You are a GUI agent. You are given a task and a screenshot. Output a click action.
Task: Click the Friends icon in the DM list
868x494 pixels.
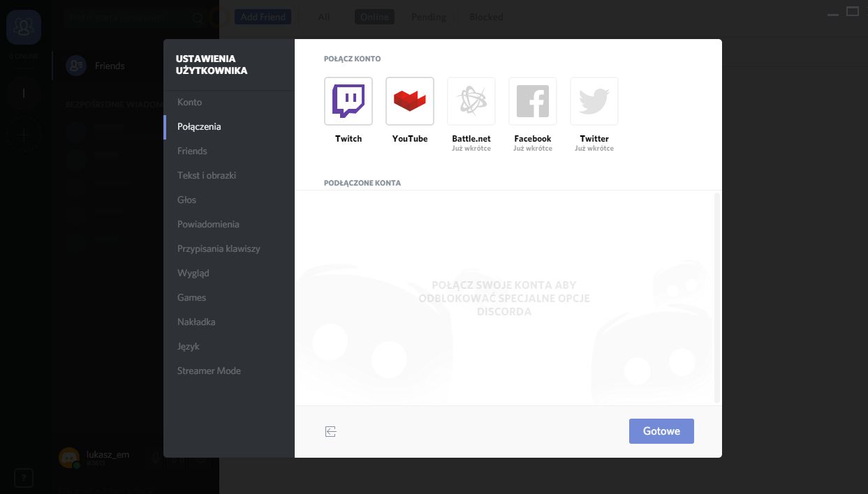pyautogui.click(x=75, y=66)
